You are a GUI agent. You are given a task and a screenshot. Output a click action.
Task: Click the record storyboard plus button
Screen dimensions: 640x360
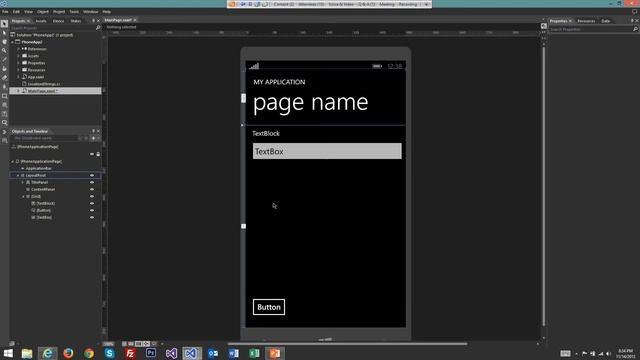pyautogui.click(x=93, y=138)
